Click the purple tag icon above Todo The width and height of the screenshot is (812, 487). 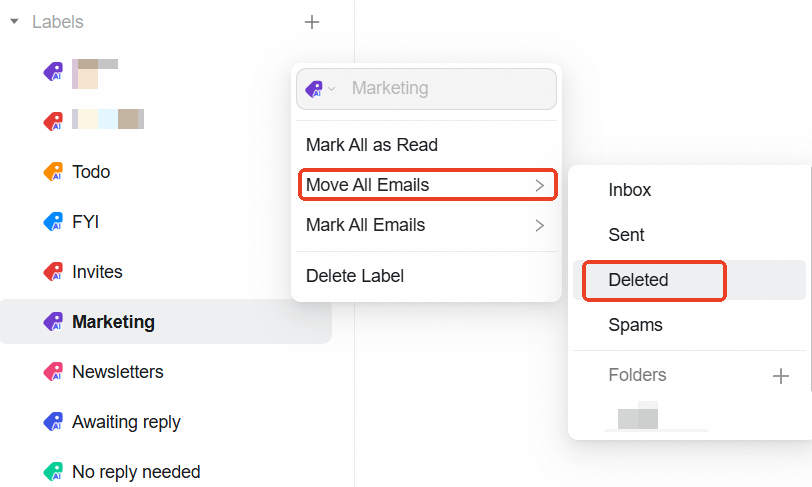pyautogui.click(x=53, y=71)
